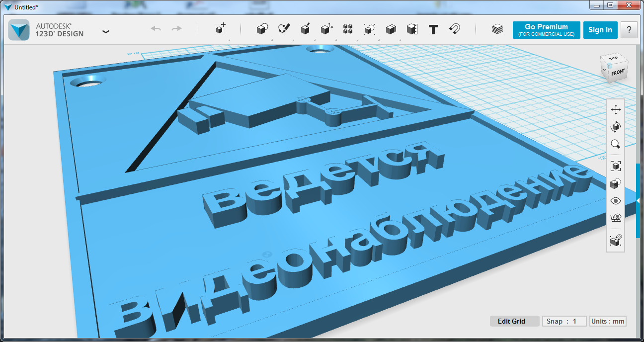This screenshot has height=342, width=644.
Task: Open the Grouping tools menu
Action: [369, 29]
